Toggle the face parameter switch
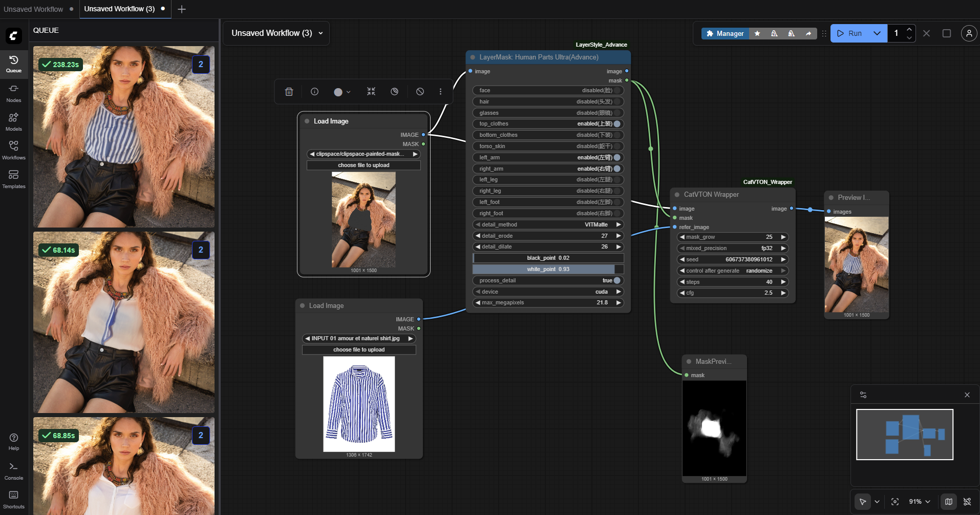Viewport: 980px width, 515px height. click(617, 90)
